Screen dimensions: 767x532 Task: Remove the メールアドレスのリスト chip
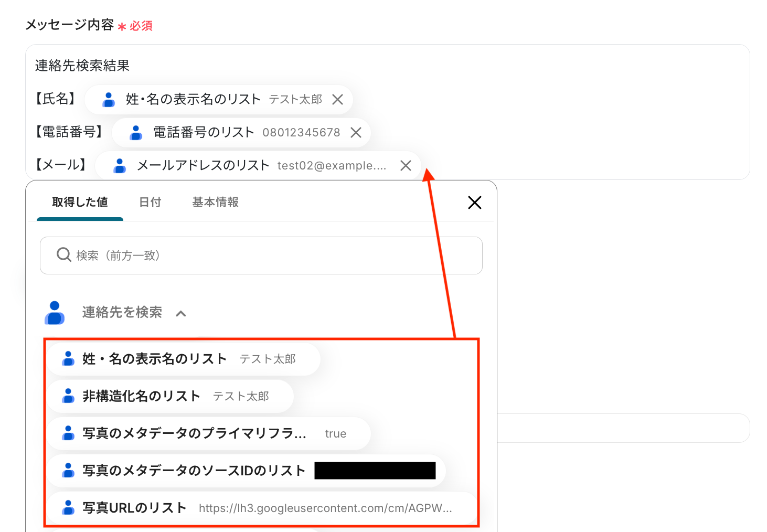406,166
